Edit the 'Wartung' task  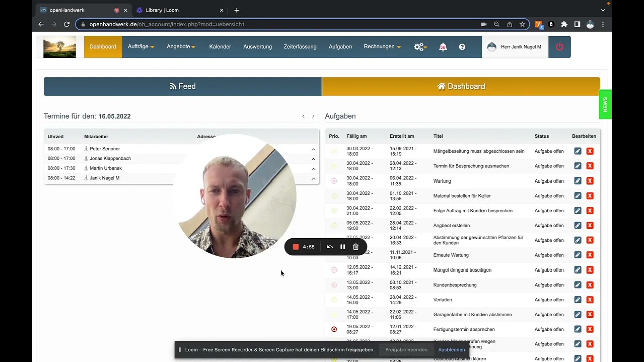point(578,181)
